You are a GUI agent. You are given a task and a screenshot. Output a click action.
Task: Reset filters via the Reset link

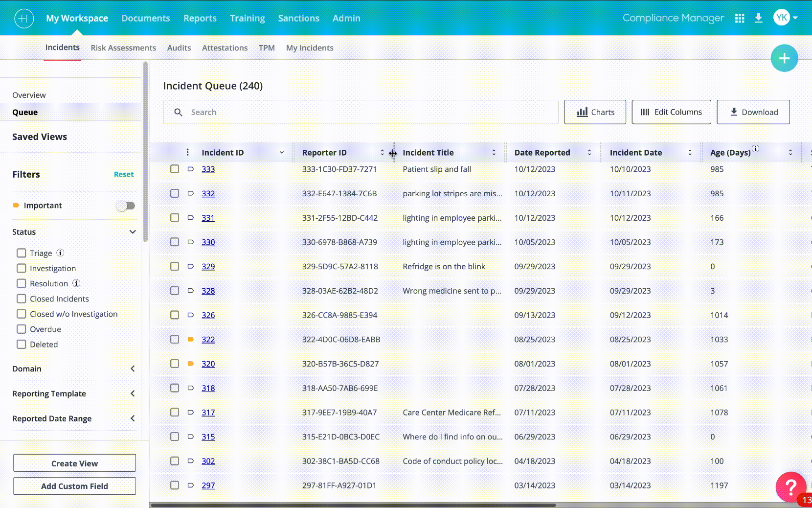pos(124,174)
